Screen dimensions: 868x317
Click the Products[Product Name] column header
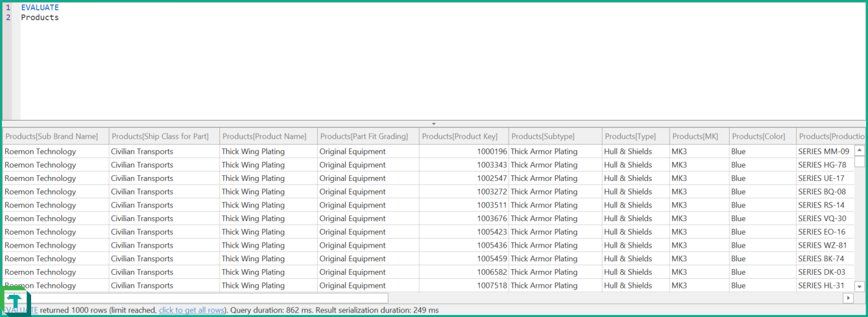point(269,136)
